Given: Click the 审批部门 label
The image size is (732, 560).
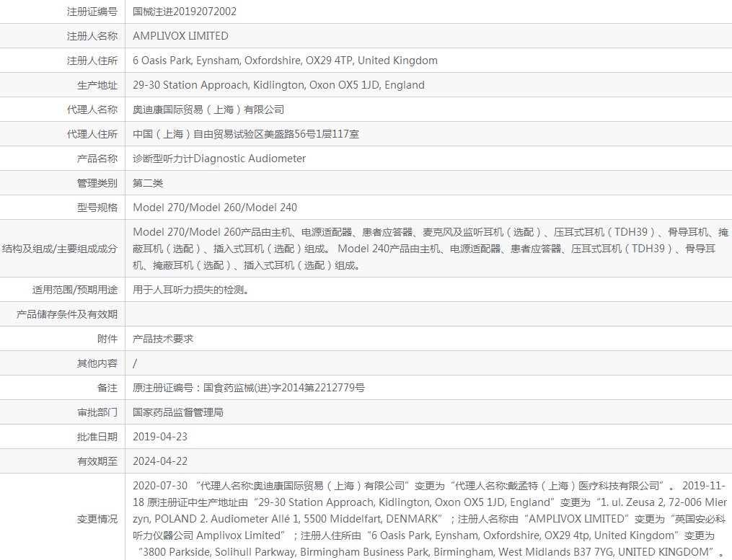Looking at the screenshot, I should tap(97, 412).
